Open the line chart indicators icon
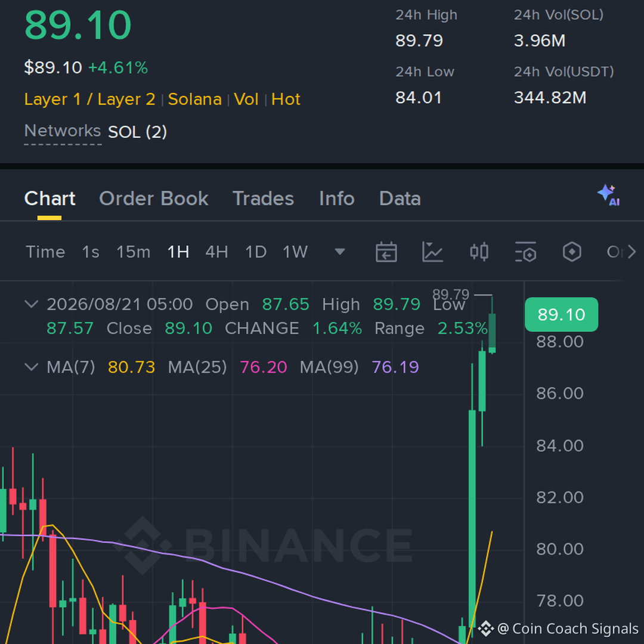The image size is (644, 644). (x=432, y=252)
